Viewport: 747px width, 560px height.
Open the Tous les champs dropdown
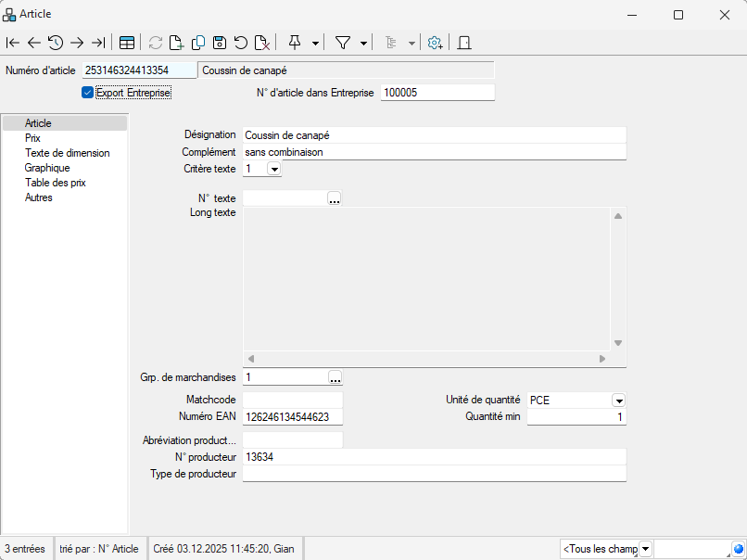[x=646, y=549]
